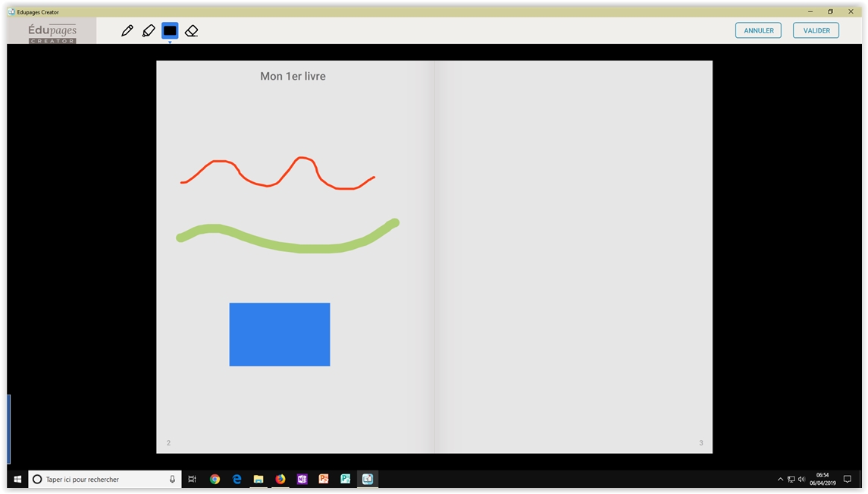Click the Edupages Creator logo

[52, 32]
